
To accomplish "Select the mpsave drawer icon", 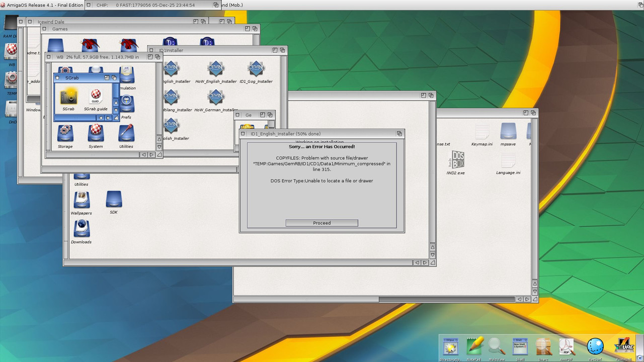I will (508, 131).
